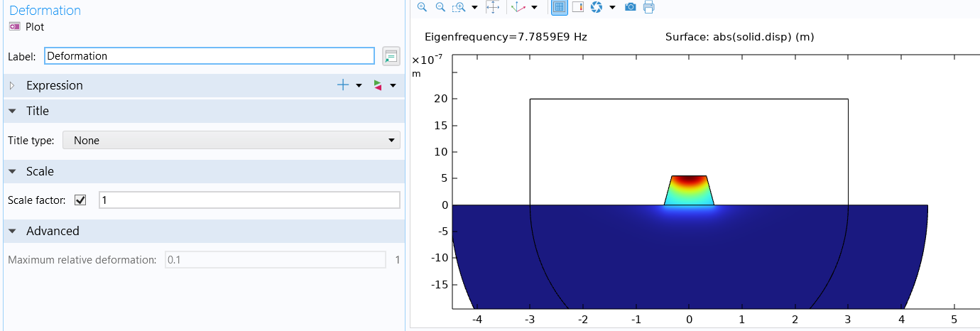The image size is (980, 331).
Task: Toggle the Show Grid button
Action: 560,7
